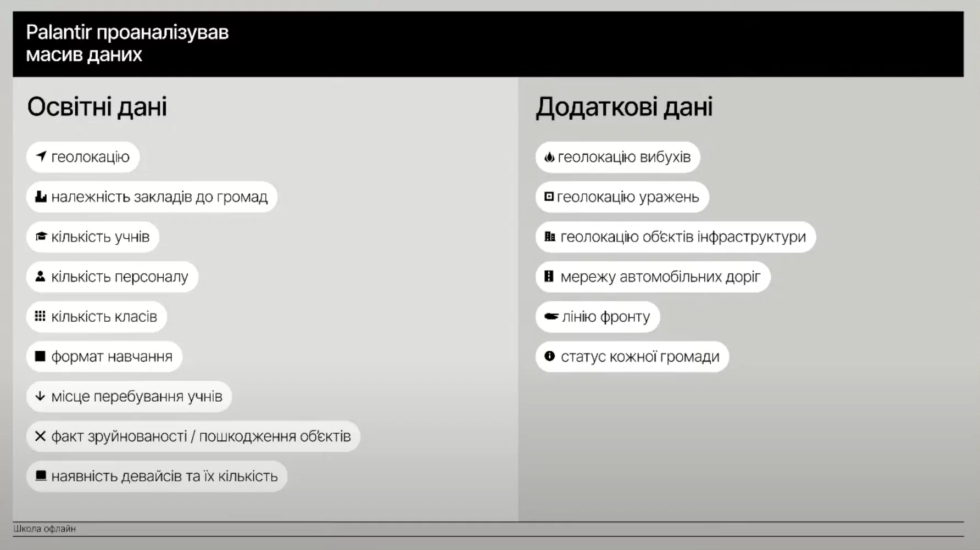Select the 'статус кожної громади' text
The height and width of the screenshot is (550, 980).
[640, 357]
